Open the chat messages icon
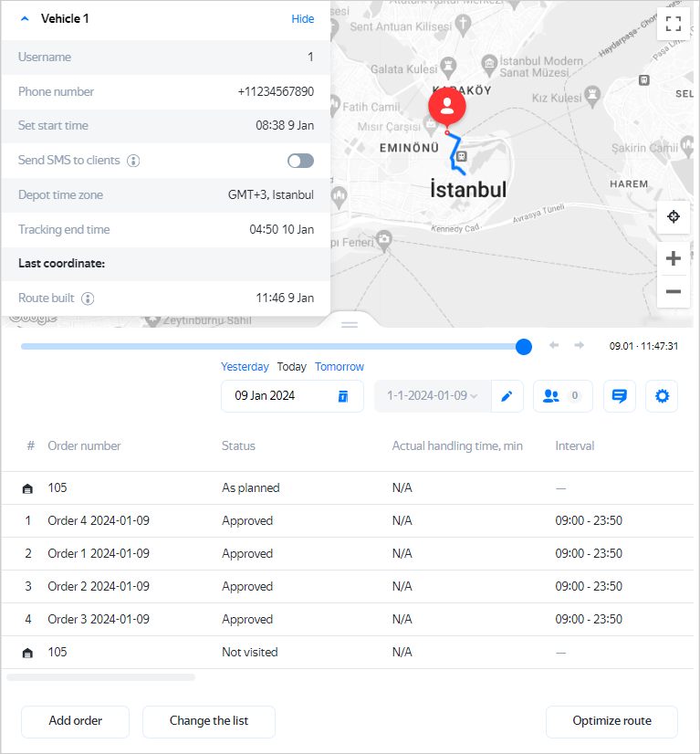This screenshot has width=700, height=754. 620,396
